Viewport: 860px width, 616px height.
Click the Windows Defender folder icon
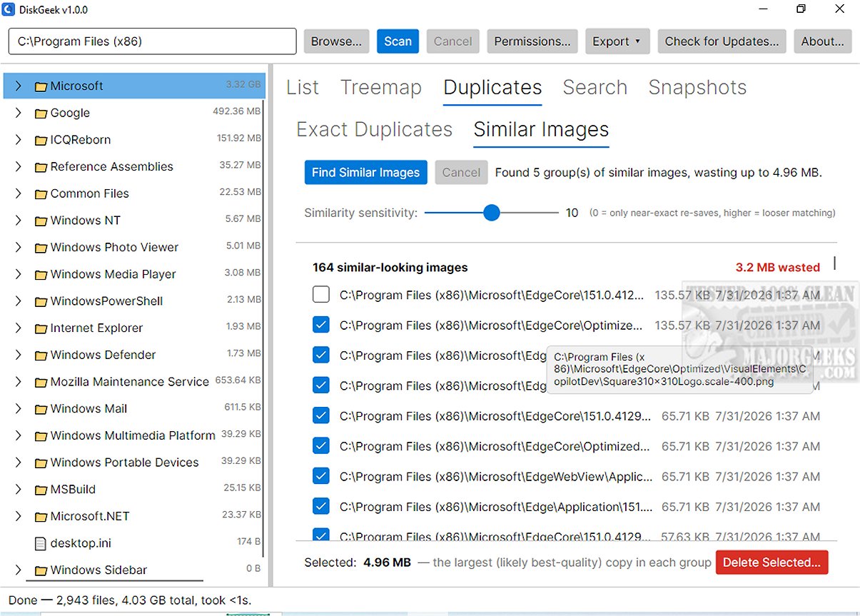tap(41, 355)
